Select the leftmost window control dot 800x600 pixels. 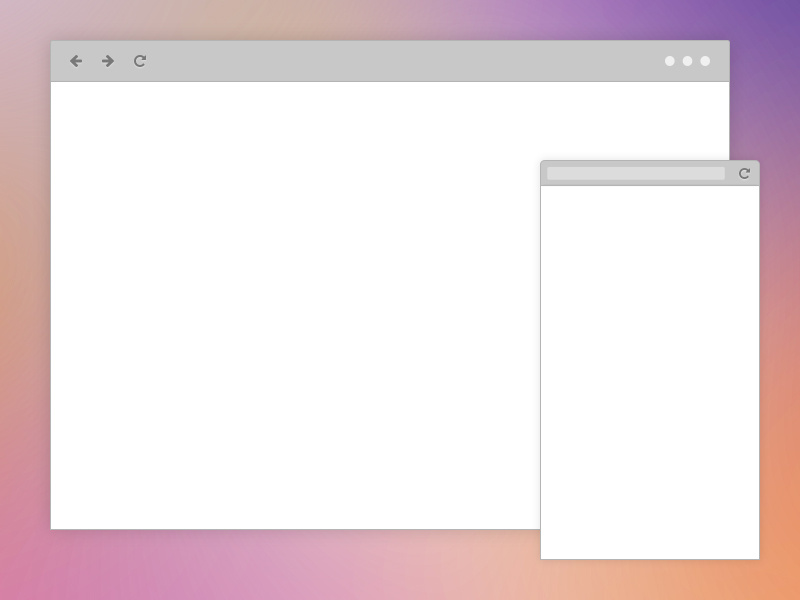(668, 61)
